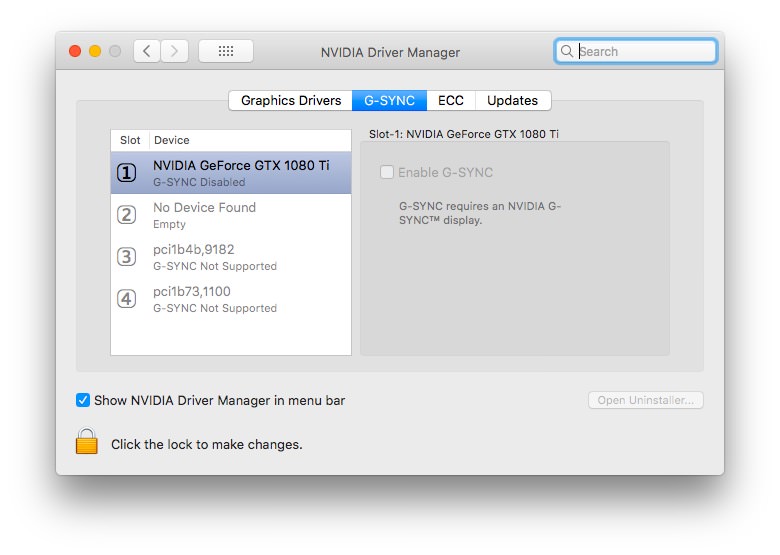
Task: Show all preferences via grid icon
Action: [226, 51]
